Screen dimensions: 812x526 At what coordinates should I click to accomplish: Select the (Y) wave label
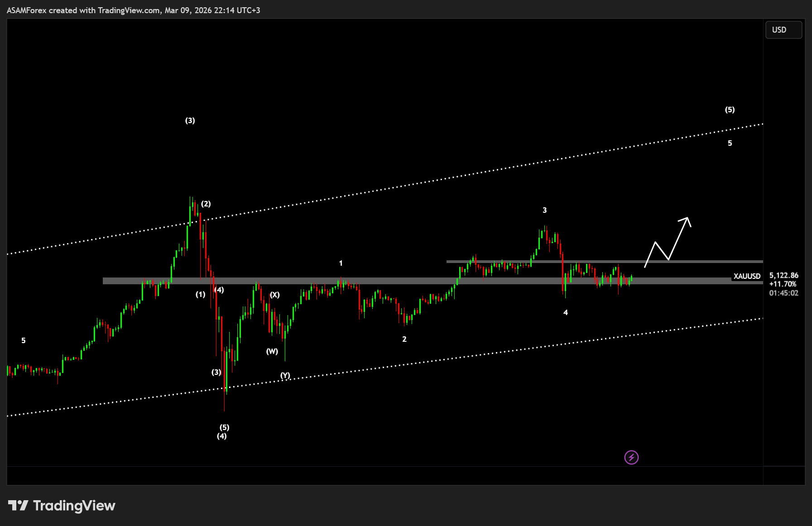coord(285,375)
